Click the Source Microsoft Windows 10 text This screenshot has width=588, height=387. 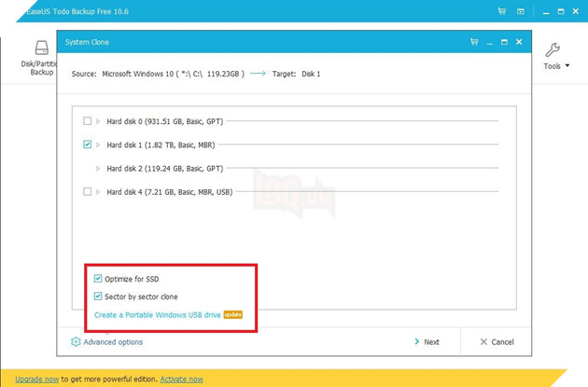pos(158,74)
